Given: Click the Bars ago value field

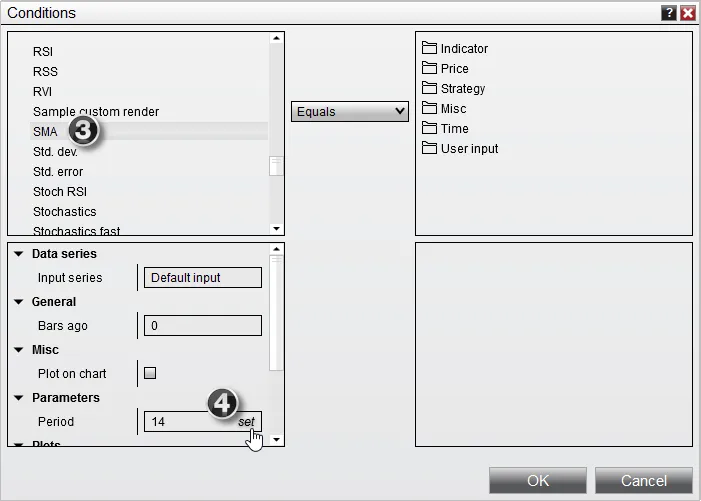Looking at the screenshot, I should (x=203, y=325).
